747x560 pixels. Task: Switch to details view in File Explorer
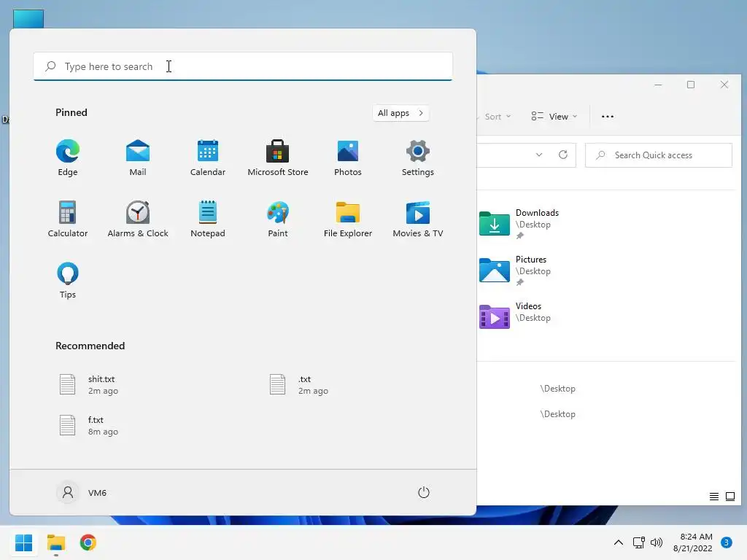click(713, 497)
